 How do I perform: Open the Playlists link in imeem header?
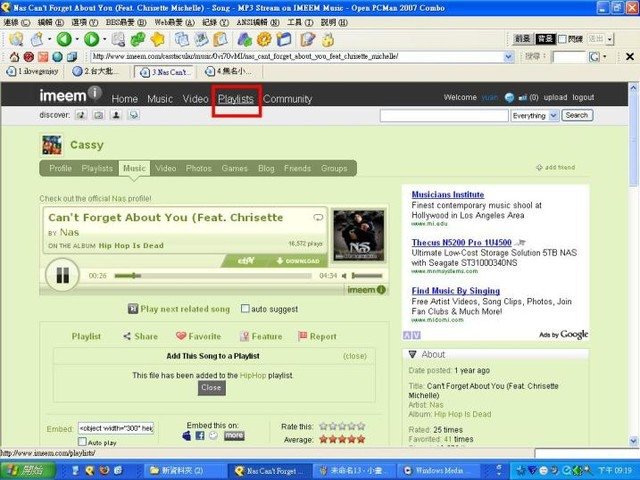click(x=236, y=99)
